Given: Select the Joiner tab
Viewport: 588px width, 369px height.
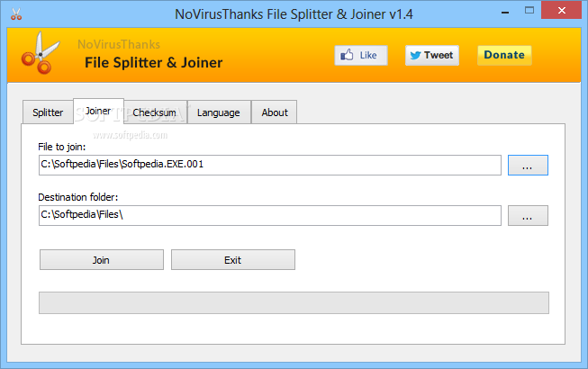Looking at the screenshot, I should pos(98,111).
